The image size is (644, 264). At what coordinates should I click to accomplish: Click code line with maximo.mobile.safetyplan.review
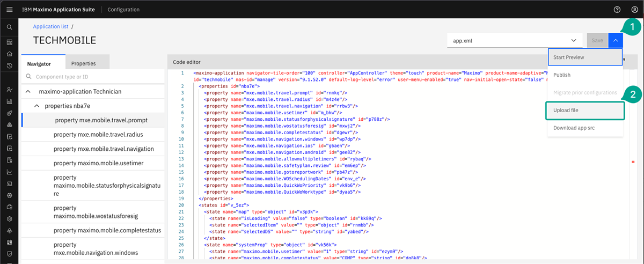click(x=286, y=165)
